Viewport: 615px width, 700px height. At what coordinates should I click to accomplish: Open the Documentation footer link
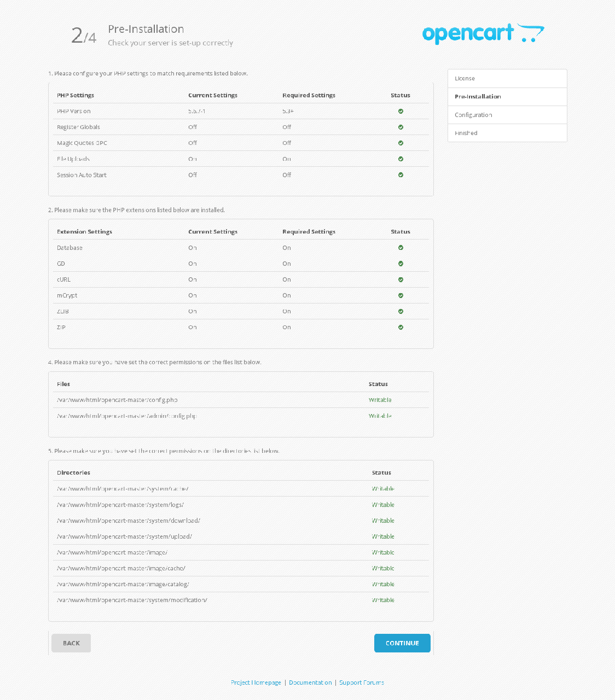[310, 682]
